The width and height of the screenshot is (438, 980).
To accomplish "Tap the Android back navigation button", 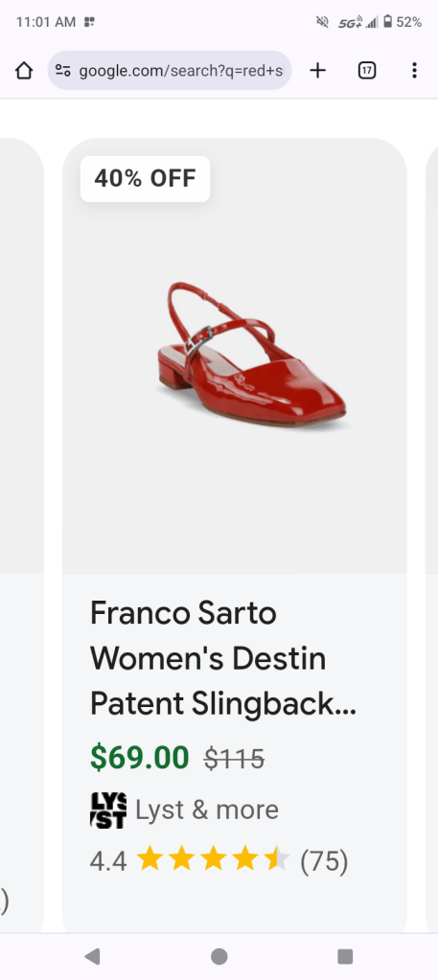I will (x=92, y=956).
